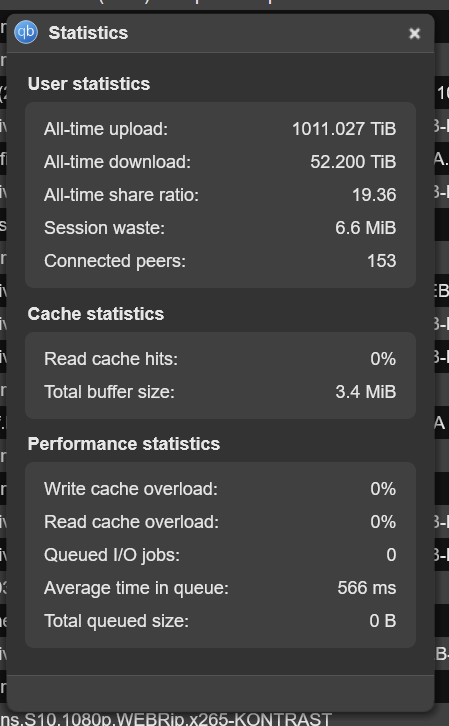Select the User statistics heading

89,84
